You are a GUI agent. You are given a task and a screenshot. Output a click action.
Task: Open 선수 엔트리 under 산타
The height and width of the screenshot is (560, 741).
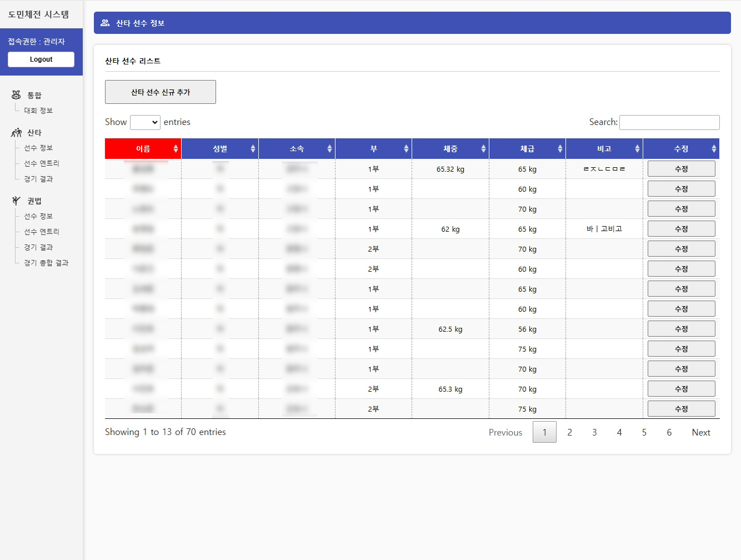[x=42, y=163]
